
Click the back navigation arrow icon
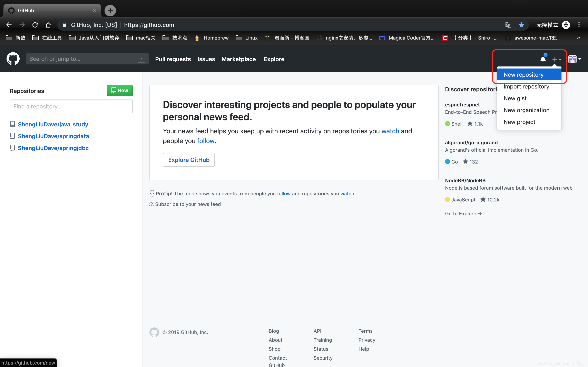9,24
